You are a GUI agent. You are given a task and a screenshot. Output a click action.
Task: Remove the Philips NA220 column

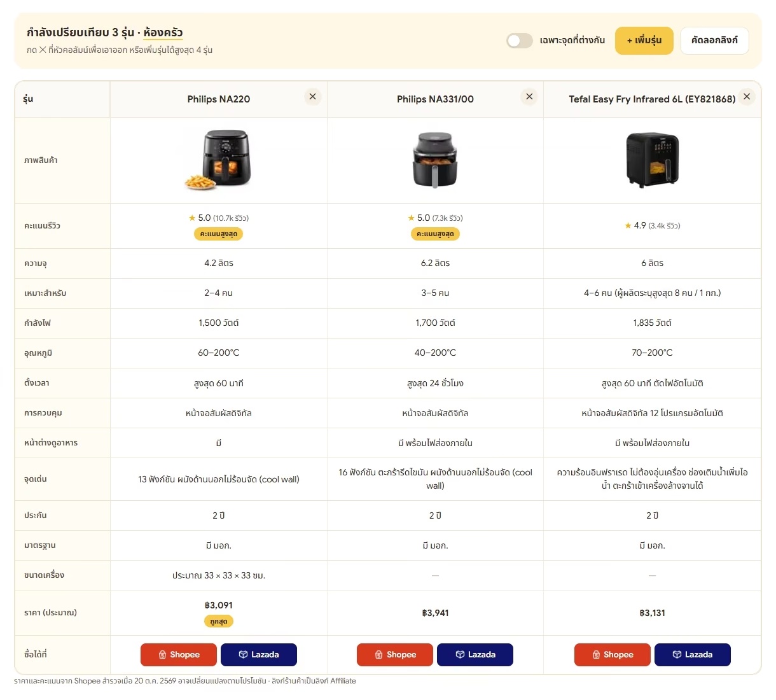(x=312, y=97)
